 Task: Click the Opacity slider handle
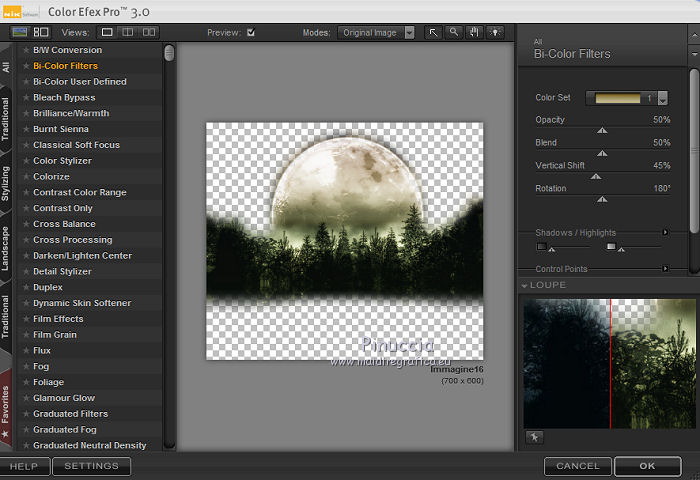point(602,129)
